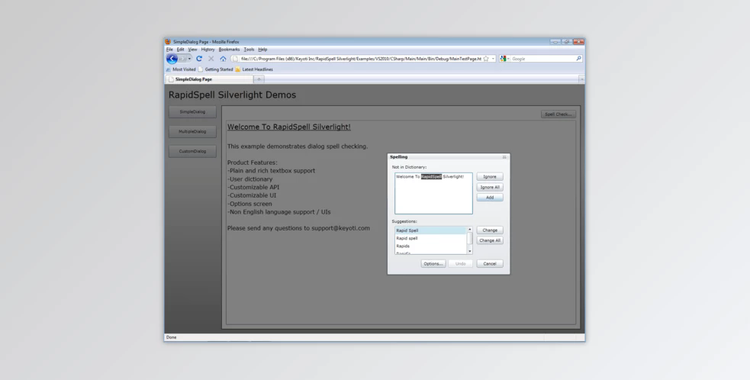Select the SimpleDialog Page tab
Screen dimensions: 750x380
click(x=209, y=79)
